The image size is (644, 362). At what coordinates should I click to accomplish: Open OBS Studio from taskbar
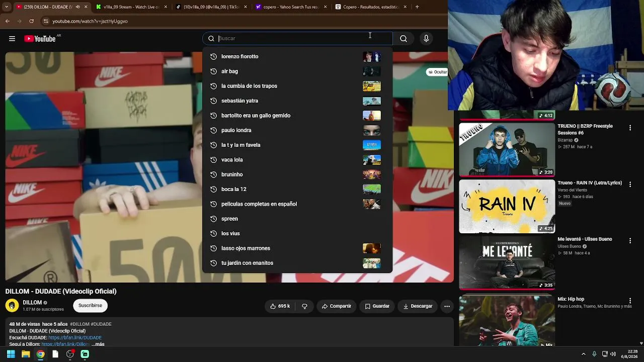pyautogui.click(x=70, y=354)
